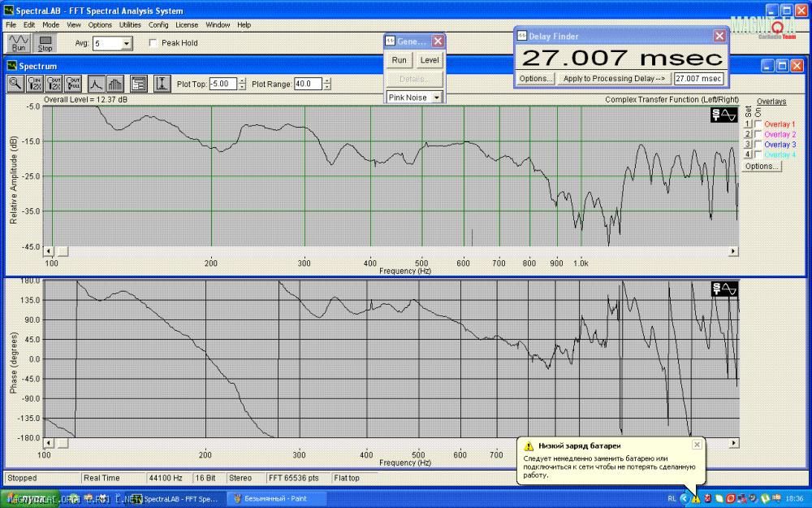Expand the Pink Noise signal dropdown

pos(437,98)
